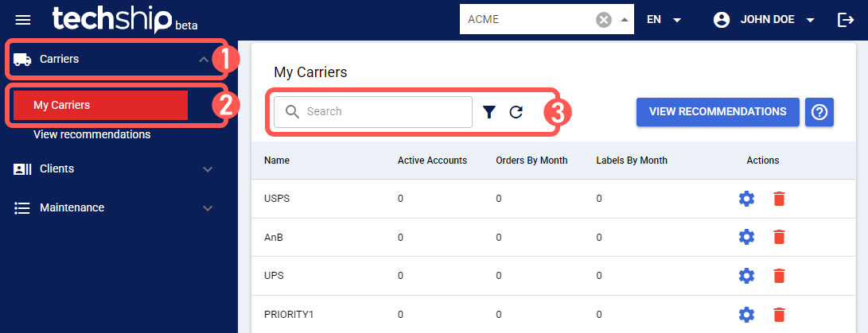The image size is (868, 333).
Task: Click the ACME client selector field
Action: coord(547,19)
